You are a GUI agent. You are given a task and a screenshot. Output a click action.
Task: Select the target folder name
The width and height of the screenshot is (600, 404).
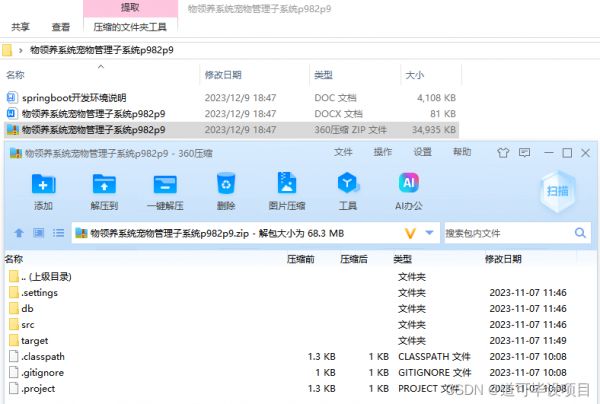(x=34, y=340)
